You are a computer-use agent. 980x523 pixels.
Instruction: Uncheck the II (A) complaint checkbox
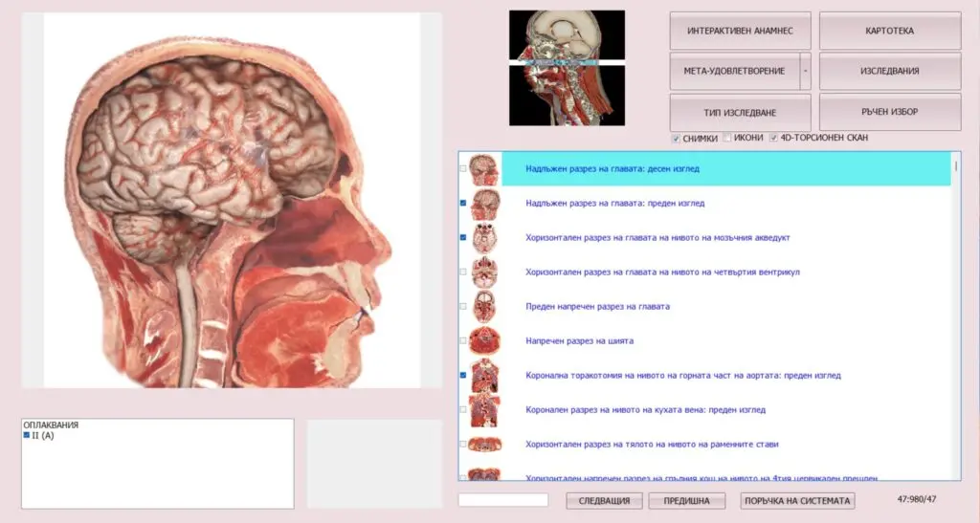(x=27, y=435)
